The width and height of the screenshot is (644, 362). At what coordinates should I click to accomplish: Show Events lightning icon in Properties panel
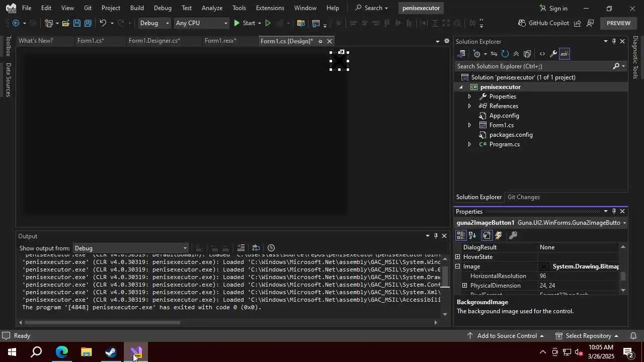499,235
